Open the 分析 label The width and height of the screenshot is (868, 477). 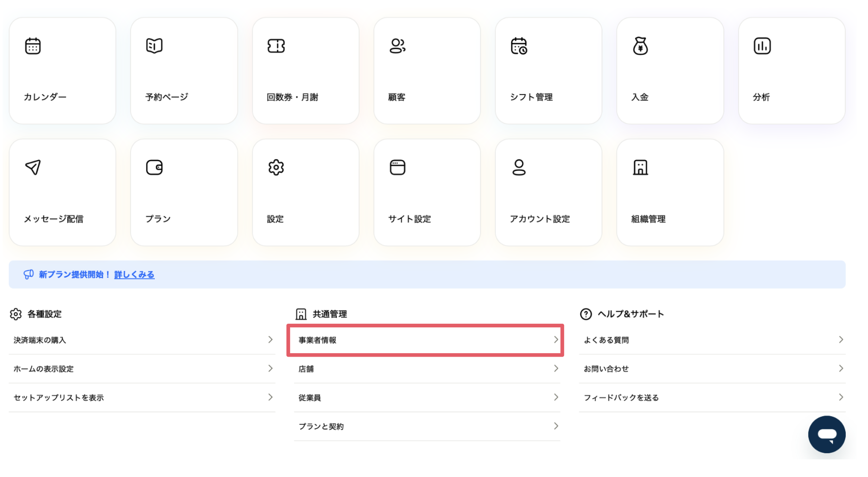pyautogui.click(x=761, y=97)
